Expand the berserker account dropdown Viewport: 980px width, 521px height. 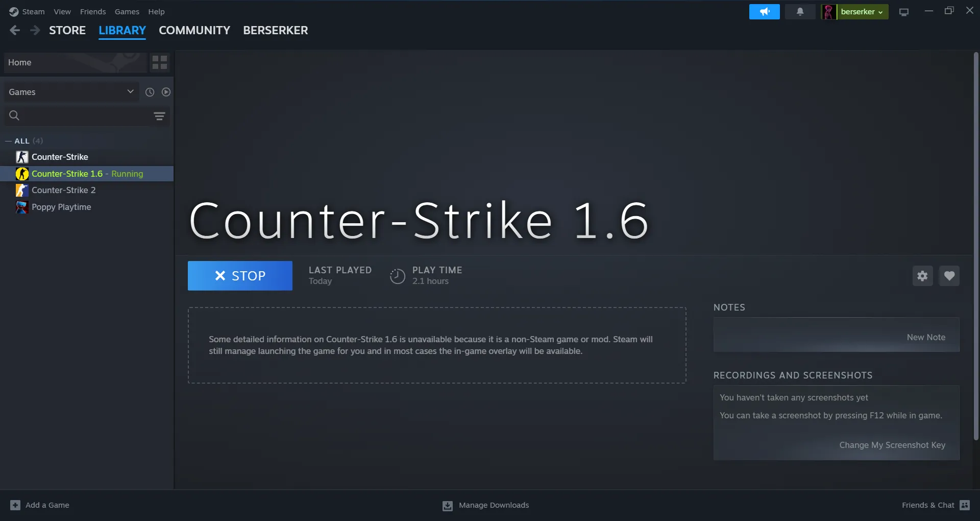click(862, 12)
